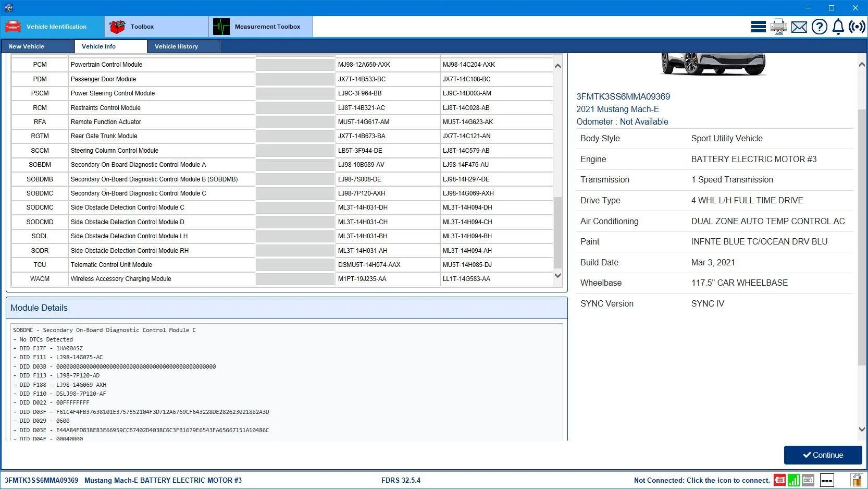Select Side Obstacle Detection Control Module LH

pos(282,236)
